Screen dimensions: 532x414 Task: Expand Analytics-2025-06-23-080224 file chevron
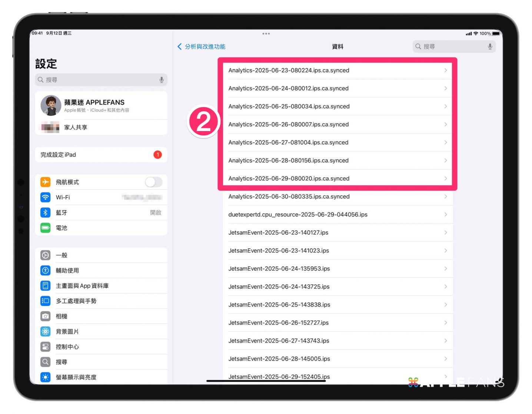click(x=445, y=70)
